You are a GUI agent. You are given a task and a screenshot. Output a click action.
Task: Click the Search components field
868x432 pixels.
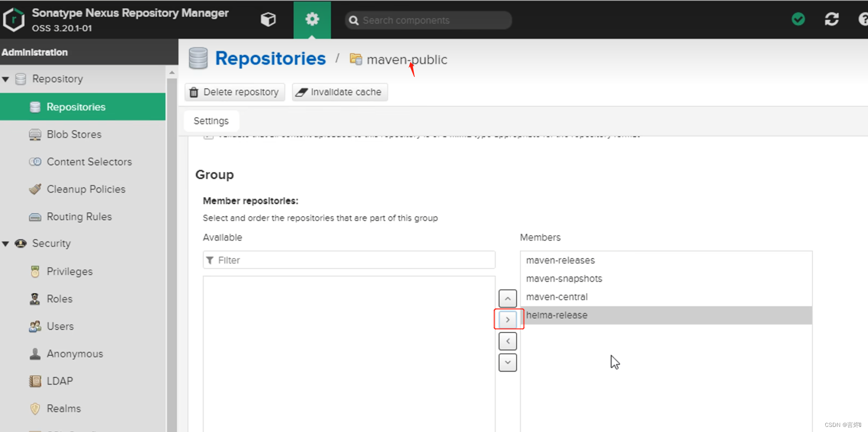coord(428,20)
